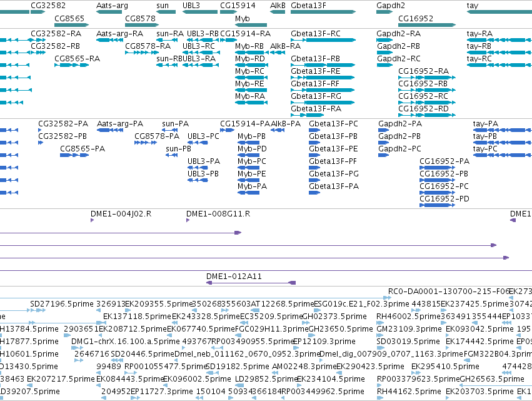Viewport: 532px width, 401px height.
Task: Click EST RC0-DA0001-130700-215-F06 label
Action: coord(449,292)
